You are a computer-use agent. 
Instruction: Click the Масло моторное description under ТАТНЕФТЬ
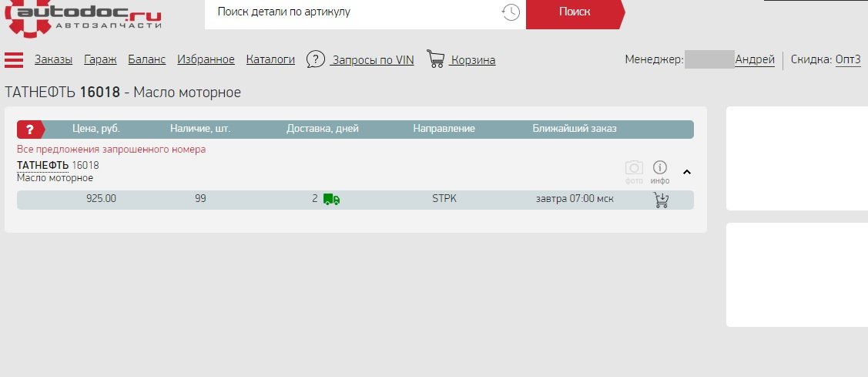pos(55,178)
